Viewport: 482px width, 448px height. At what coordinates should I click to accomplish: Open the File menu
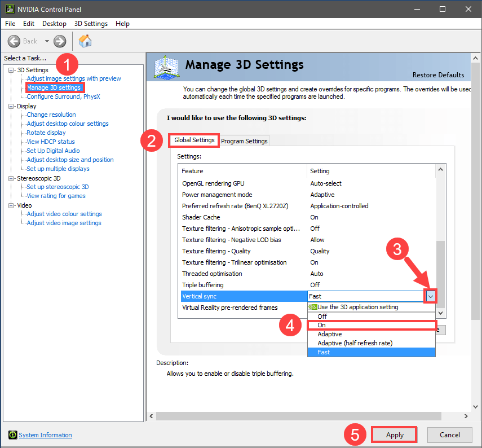10,24
